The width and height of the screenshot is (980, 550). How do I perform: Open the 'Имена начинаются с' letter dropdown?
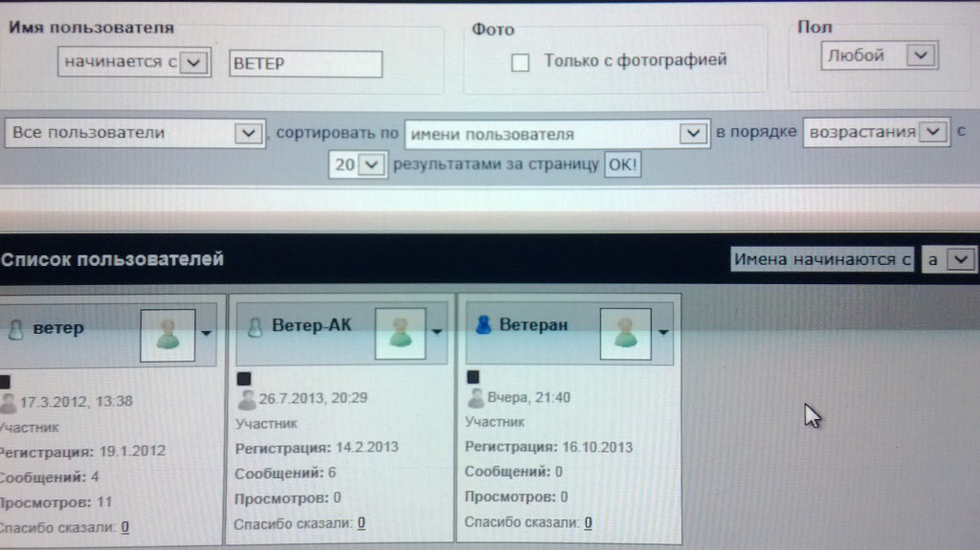click(x=963, y=258)
